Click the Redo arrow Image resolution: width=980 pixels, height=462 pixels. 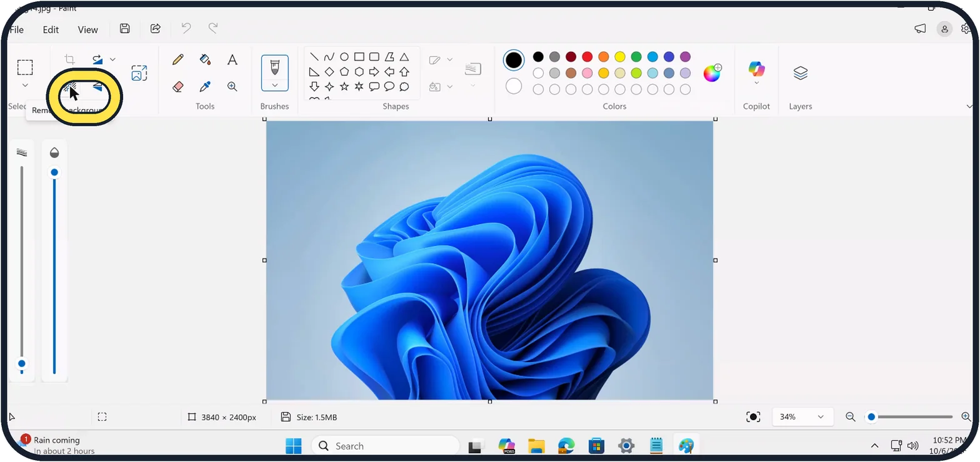213,28
